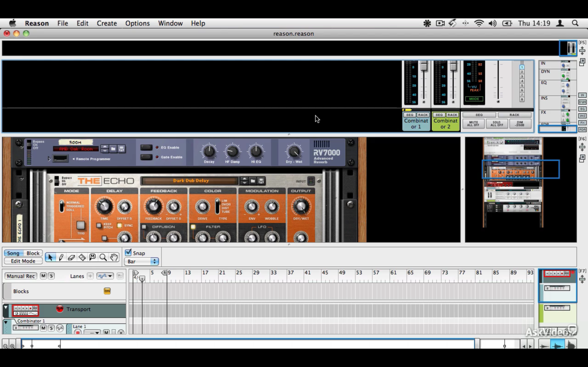The width and height of the screenshot is (588, 367).
Task: Select the Mute tool
Action: pos(93,257)
